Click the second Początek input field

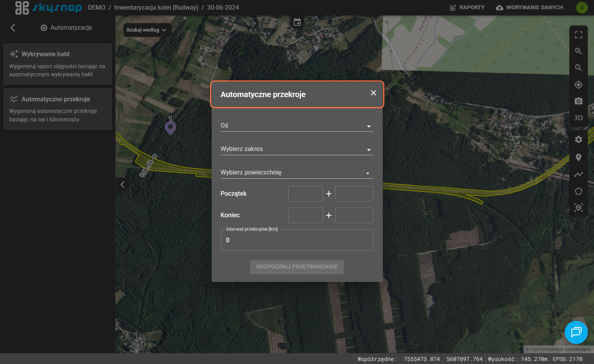pos(354,194)
